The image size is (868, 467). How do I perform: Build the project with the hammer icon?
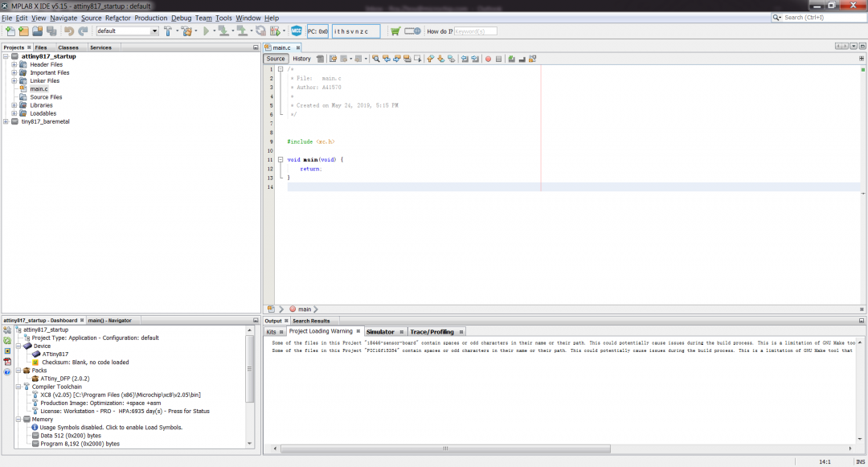(x=168, y=31)
